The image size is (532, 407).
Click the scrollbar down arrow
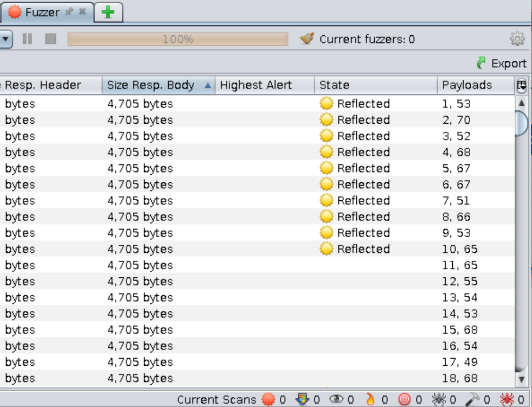[521, 379]
